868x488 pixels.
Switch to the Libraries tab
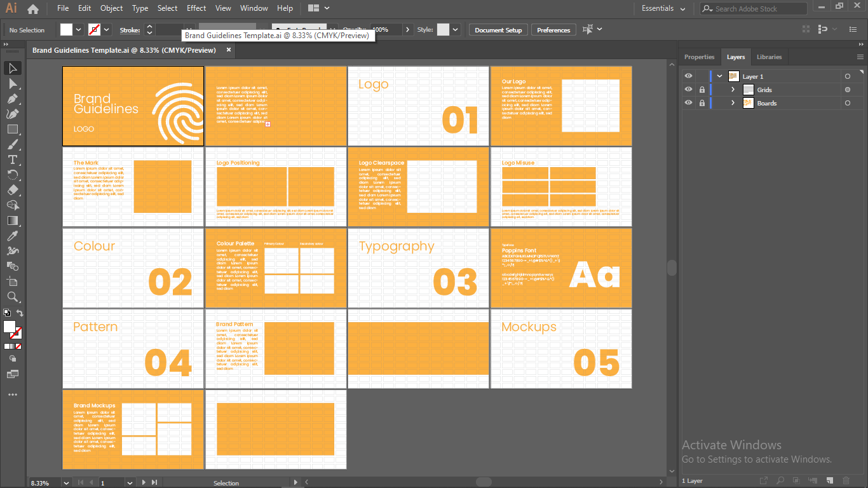769,57
